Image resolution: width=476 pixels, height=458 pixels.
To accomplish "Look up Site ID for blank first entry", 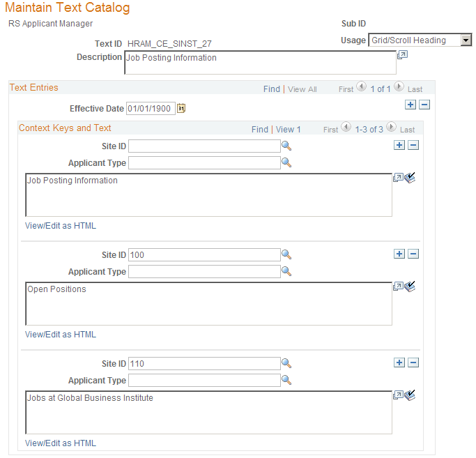I will pos(286,146).
